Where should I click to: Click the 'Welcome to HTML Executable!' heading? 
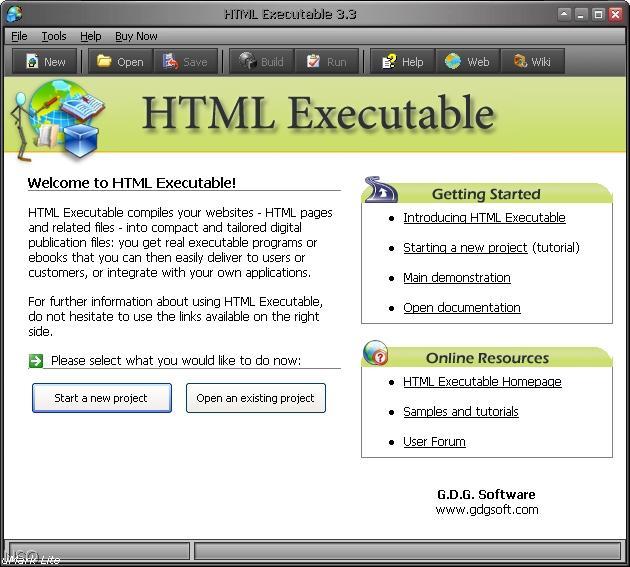point(132,183)
